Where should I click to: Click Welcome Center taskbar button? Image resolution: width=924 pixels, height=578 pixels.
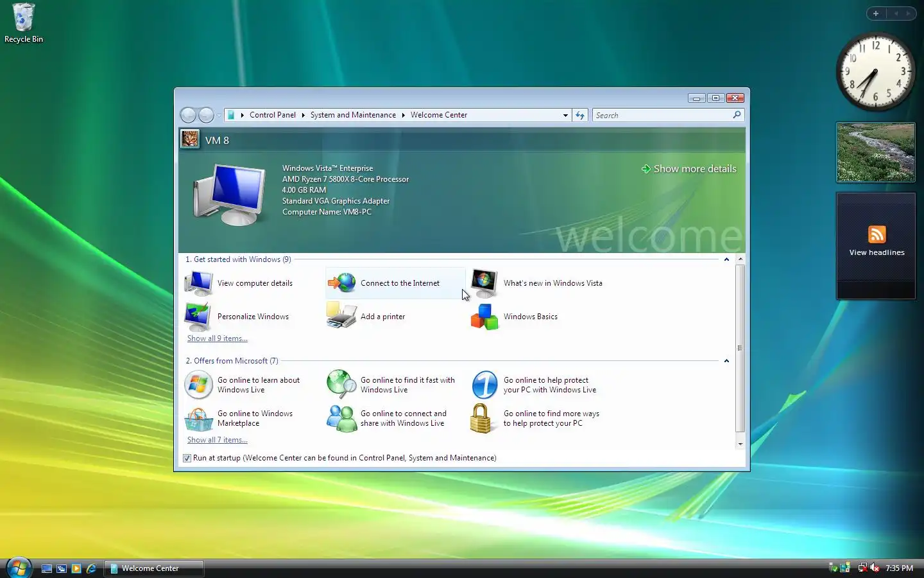click(x=154, y=568)
